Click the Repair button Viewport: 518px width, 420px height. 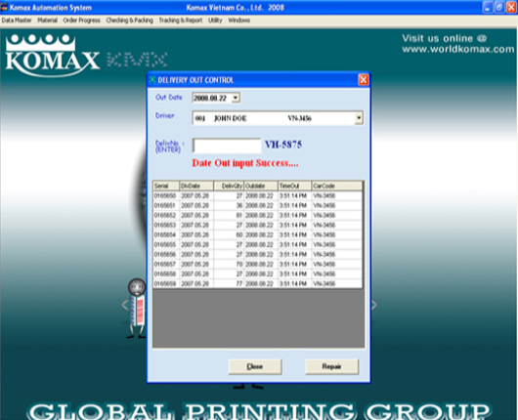(331, 366)
